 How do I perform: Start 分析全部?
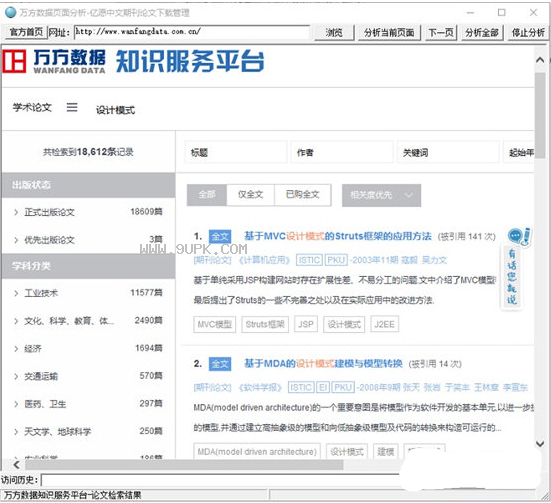point(482,33)
